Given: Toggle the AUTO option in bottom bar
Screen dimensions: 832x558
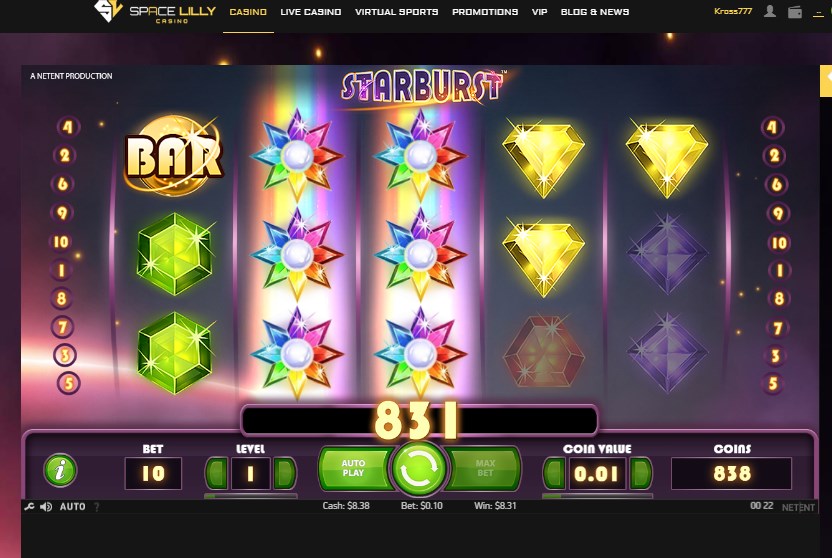Looking at the screenshot, I should pyautogui.click(x=73, y=507).
